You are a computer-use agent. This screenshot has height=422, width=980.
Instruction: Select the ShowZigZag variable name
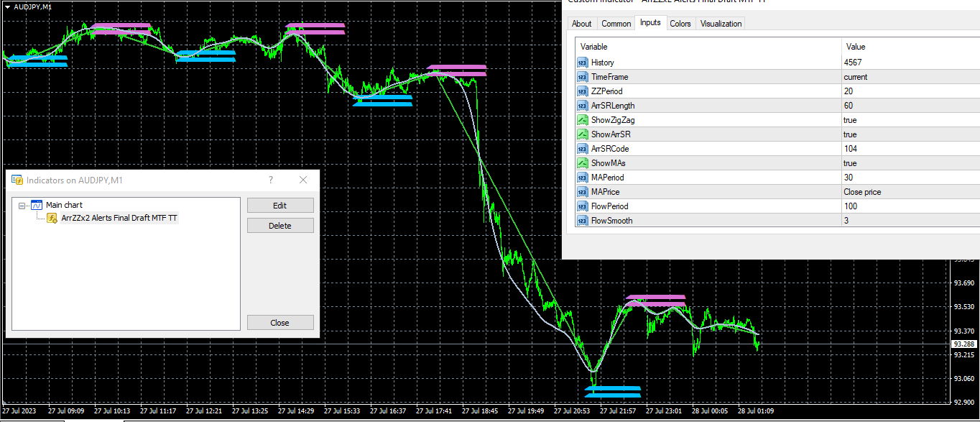tap(613, 120)
